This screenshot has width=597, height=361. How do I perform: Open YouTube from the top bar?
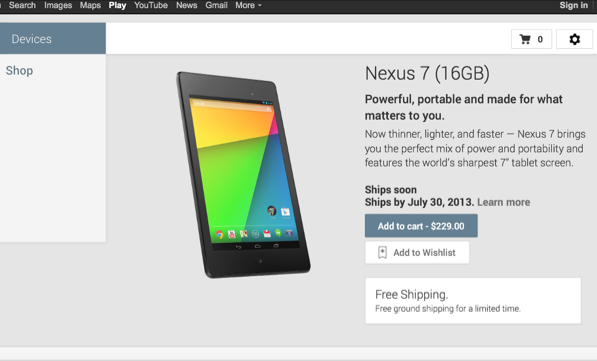(x=151, y=5)
